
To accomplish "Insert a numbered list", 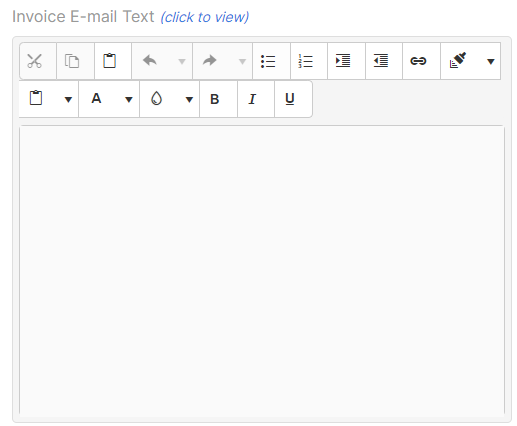I will tap(305, 61).
